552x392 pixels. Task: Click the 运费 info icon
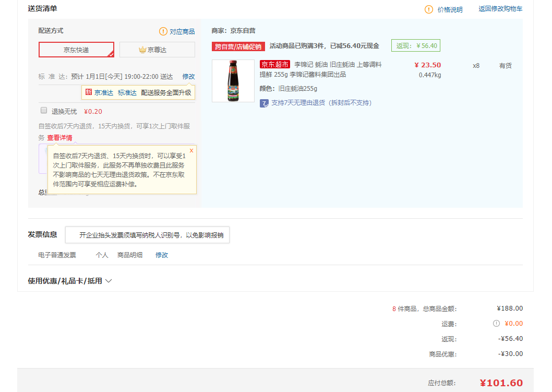496,323
